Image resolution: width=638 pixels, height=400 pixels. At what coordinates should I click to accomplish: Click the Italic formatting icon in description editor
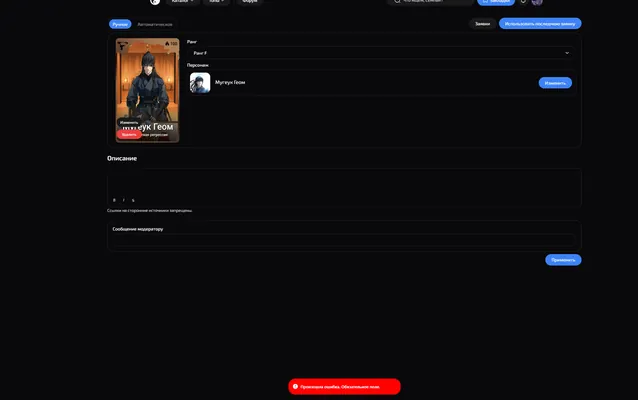[124, 200]
